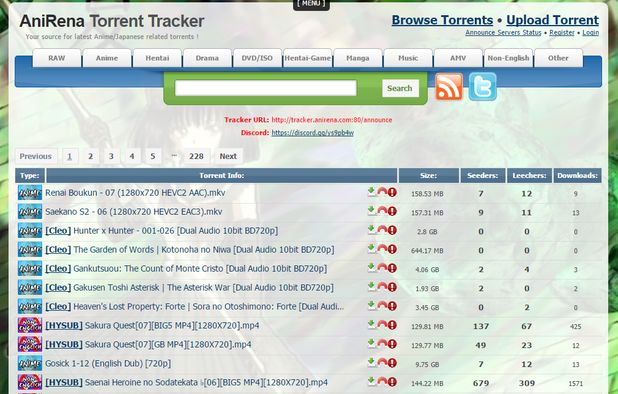Screen dimensions: 618x394
Task: Open magnet link for Hunter x Hunter
Action: point(382,230)
